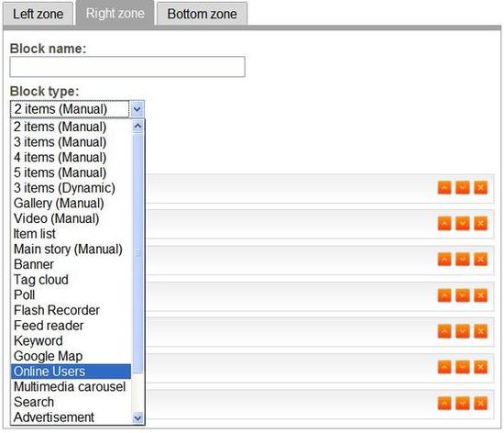Click the Block name text field
The height and width of the screenshot is (433, 504).
pos(127,67)
